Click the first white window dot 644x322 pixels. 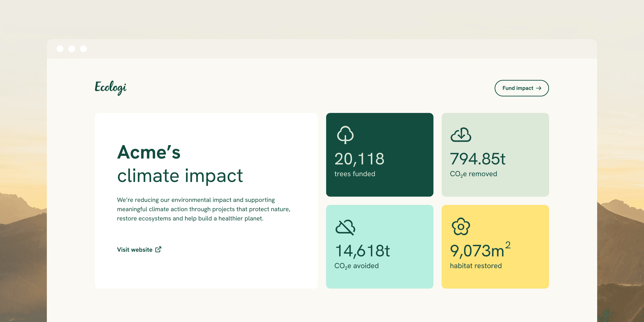(x=60, y=49)
